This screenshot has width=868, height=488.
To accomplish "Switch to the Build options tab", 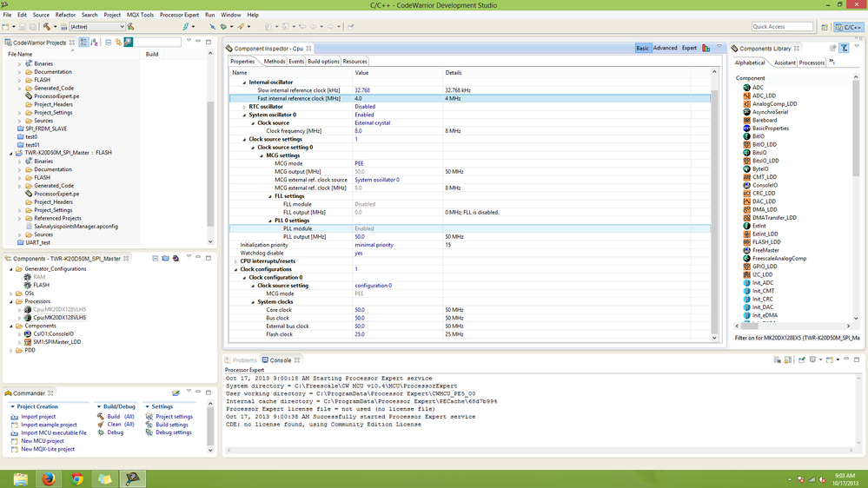I will [323, 62].
